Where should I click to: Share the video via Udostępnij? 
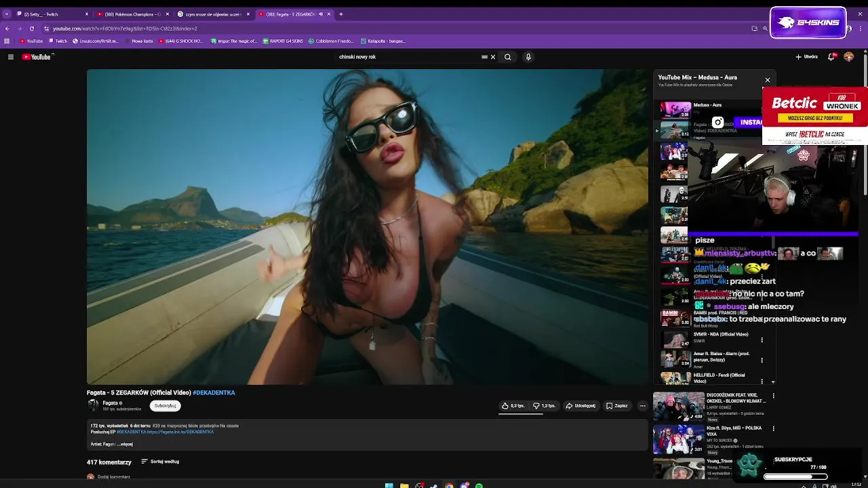pos(580,406)
